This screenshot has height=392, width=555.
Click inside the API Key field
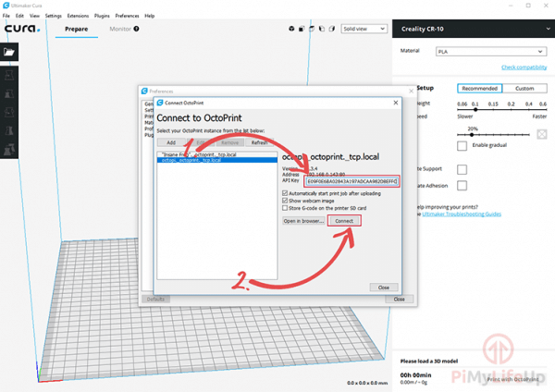tap(351, 181)
